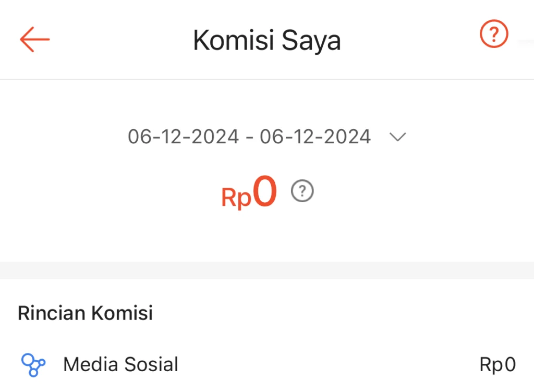The image size is (534, 392).
Task: Click the red Rp currency prefix
Action: point(236,198)
